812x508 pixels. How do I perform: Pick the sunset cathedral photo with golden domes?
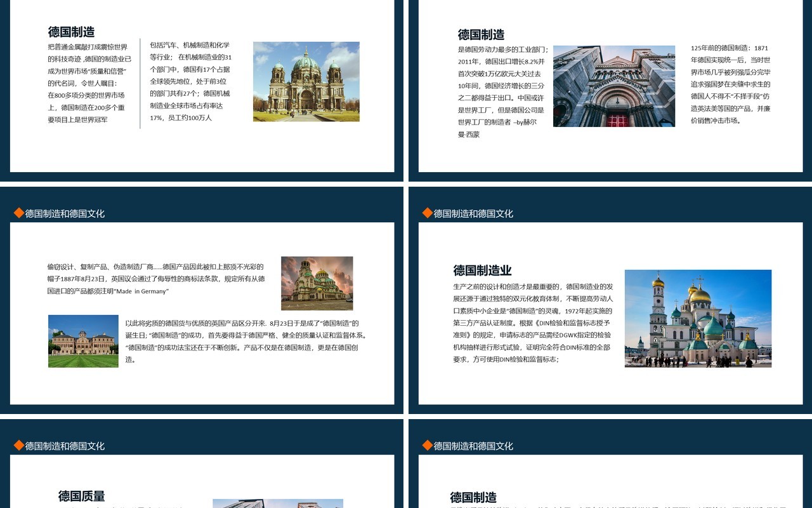click(x=317, y=283)
